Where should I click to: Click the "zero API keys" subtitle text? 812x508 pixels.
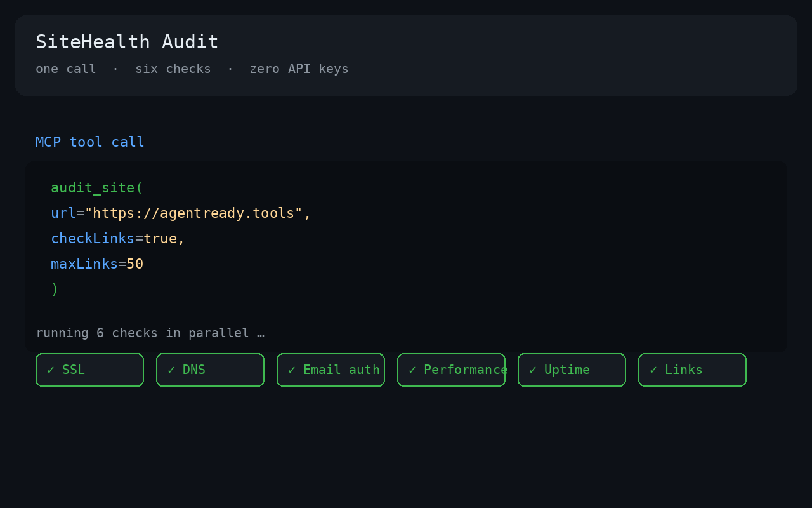(299, 69)
